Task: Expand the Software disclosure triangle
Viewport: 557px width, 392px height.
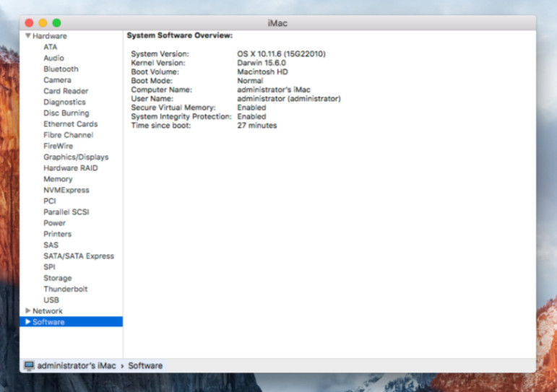Action: pyautogui.click(x=28, y=322)
